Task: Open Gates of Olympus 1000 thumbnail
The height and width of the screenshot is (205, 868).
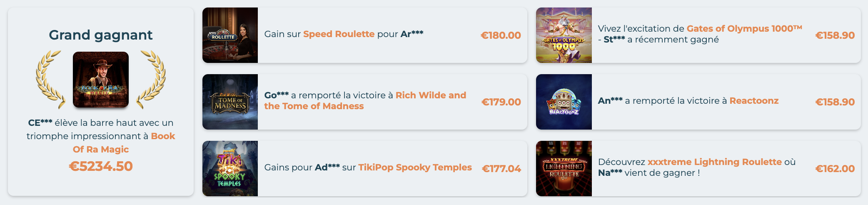Action: click(x=564, y=35)
